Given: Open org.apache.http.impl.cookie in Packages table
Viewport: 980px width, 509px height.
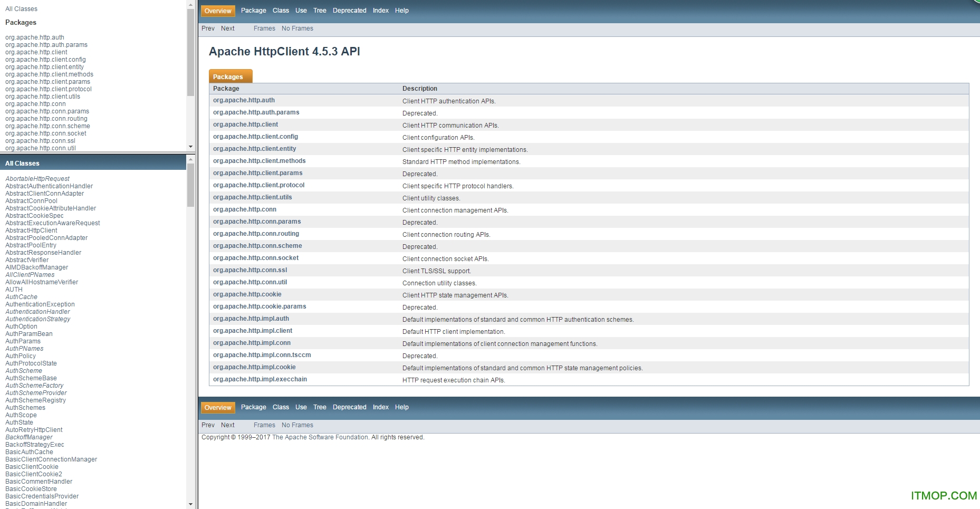Looking at the screenshot, I should pos(254,367).
